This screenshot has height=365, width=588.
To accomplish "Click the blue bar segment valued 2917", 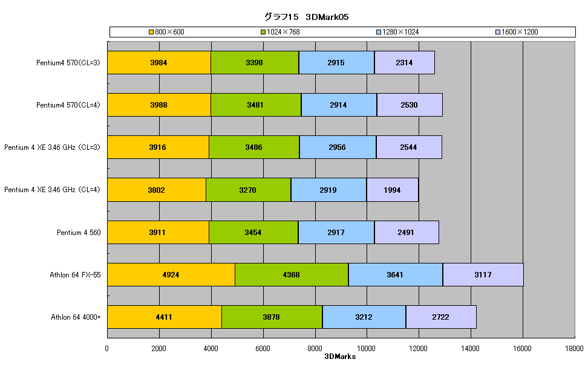I will click(x=336, y=232).
